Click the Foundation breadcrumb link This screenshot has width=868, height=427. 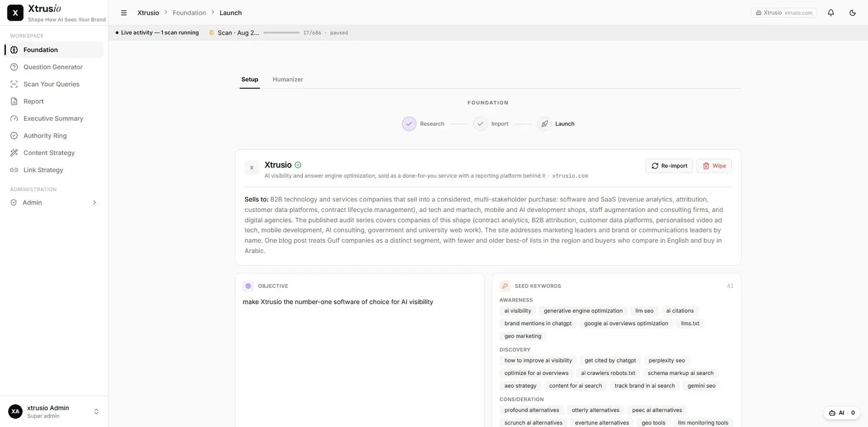(x=189, y=12)
